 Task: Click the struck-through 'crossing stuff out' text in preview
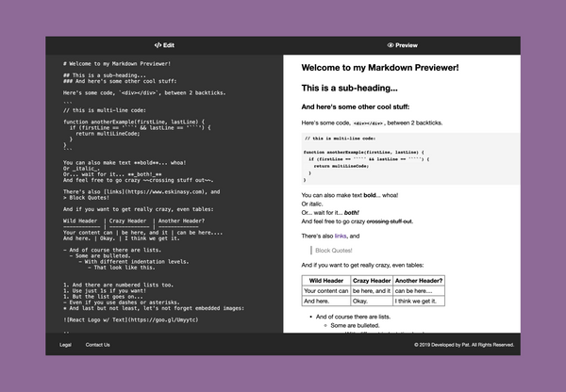(389, 221)
